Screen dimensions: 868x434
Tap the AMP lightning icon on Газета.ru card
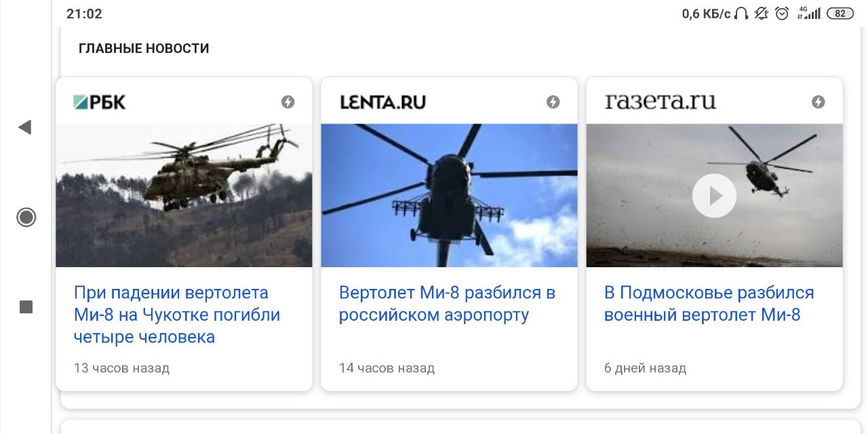[818, 102]
